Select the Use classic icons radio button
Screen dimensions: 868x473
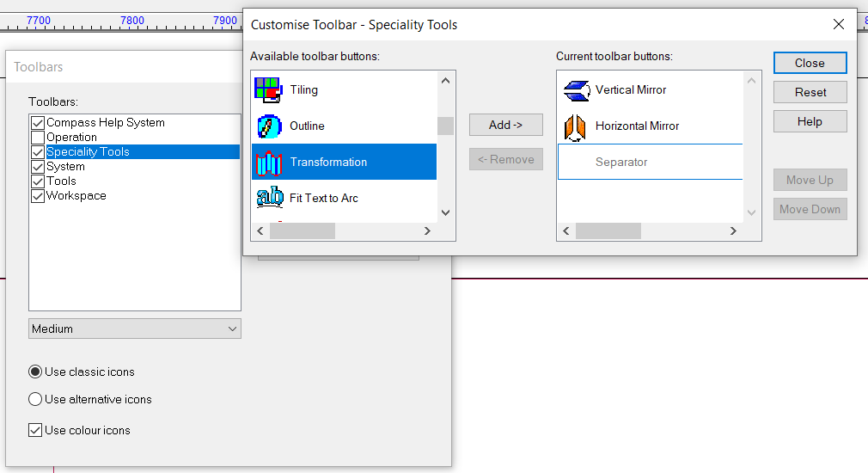pos(35,372)
